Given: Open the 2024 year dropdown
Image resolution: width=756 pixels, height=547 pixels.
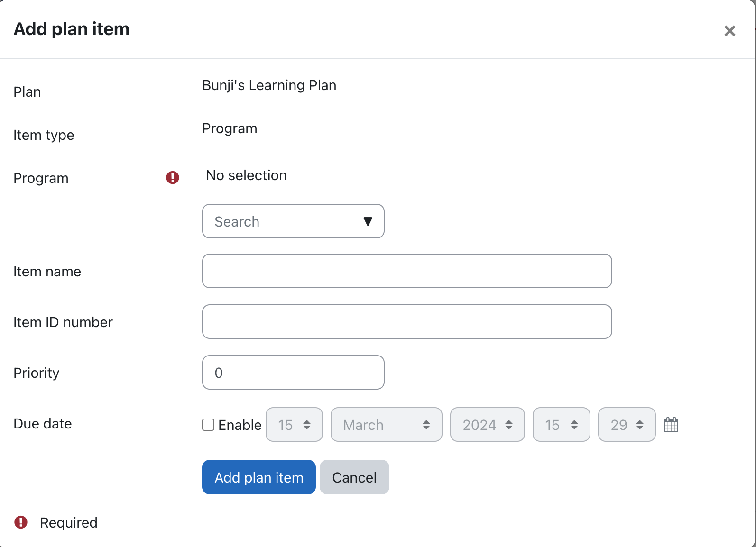Looking at the screenshot, I should tap(487, 425).
